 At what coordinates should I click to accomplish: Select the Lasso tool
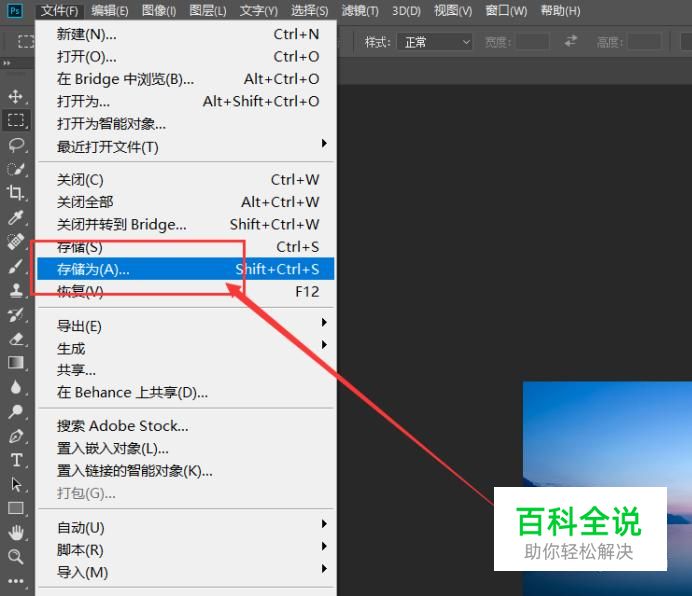pos(16,144)
